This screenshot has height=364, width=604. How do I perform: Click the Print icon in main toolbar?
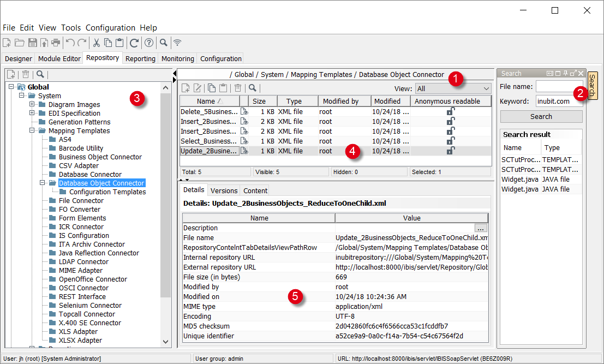tap(56, 43)
